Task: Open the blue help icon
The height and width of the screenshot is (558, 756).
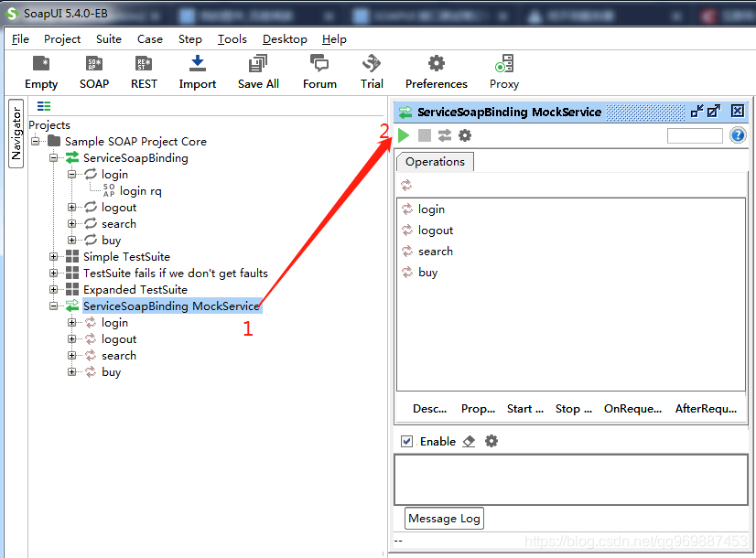Action: (x=738, y=135)
